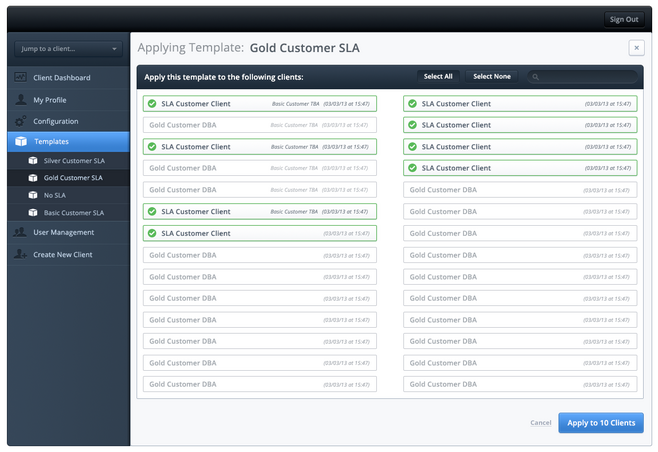Click the Create New Client icon
The width and height of the screenshot is (658, 452).
click(20, 255)
